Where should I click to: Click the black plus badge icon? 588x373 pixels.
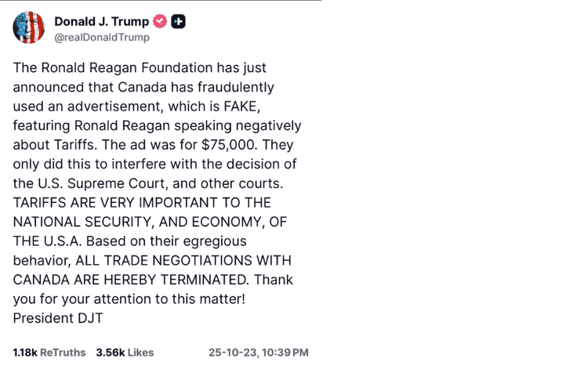click(179, 22)
